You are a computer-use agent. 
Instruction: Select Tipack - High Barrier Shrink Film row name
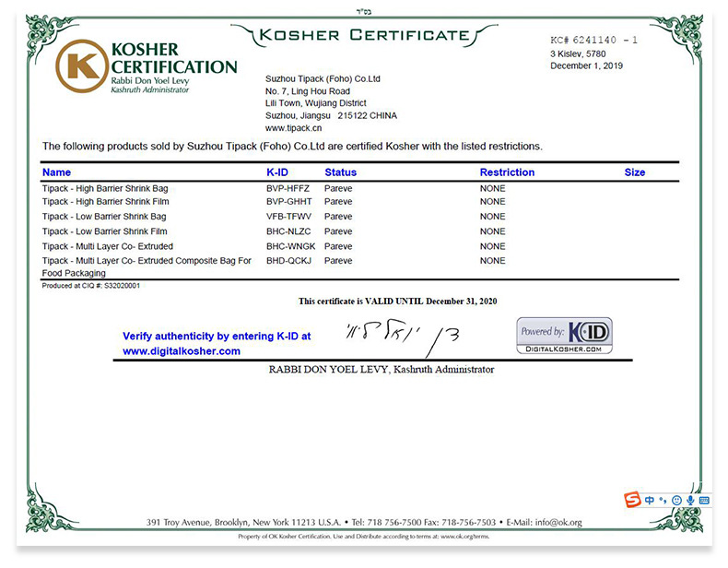105,202
